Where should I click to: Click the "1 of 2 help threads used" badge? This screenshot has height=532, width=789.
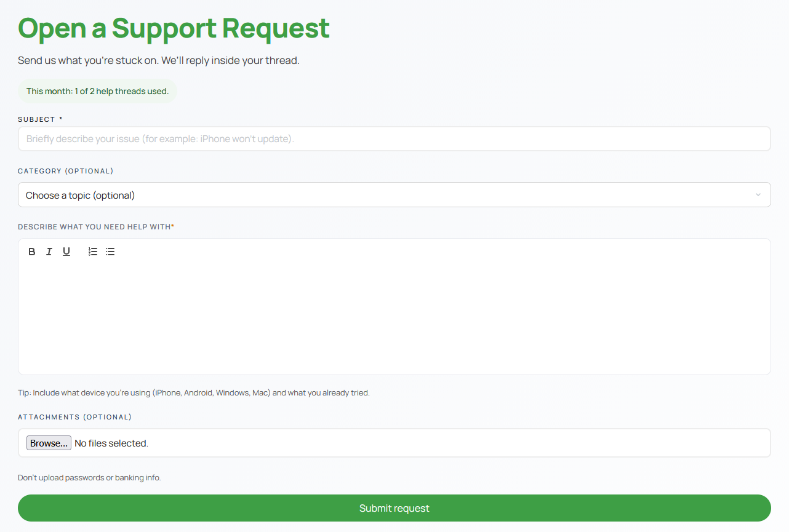point(97,90)
